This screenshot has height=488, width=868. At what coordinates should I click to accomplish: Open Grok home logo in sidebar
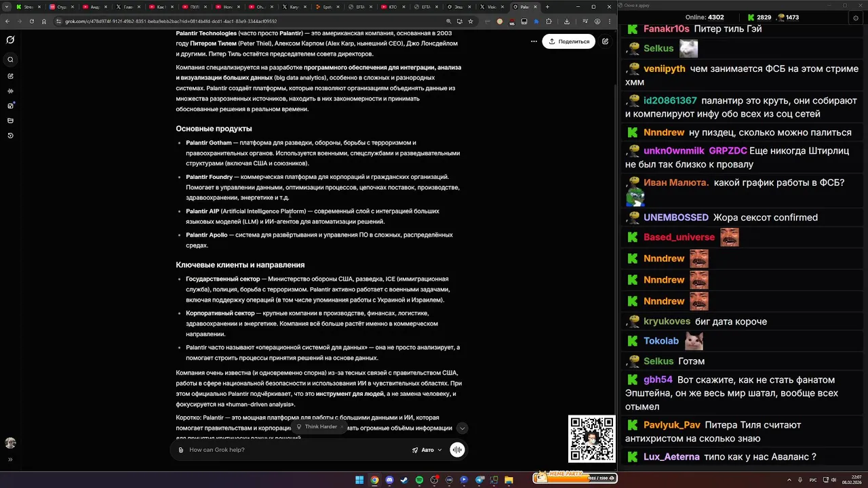coord(10,40)
